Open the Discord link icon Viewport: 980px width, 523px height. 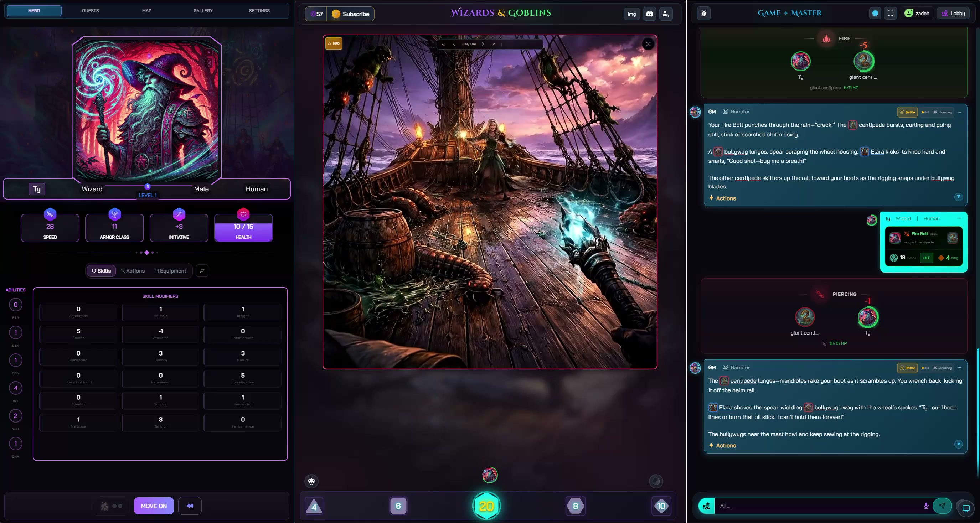click(x=649, y=14)
